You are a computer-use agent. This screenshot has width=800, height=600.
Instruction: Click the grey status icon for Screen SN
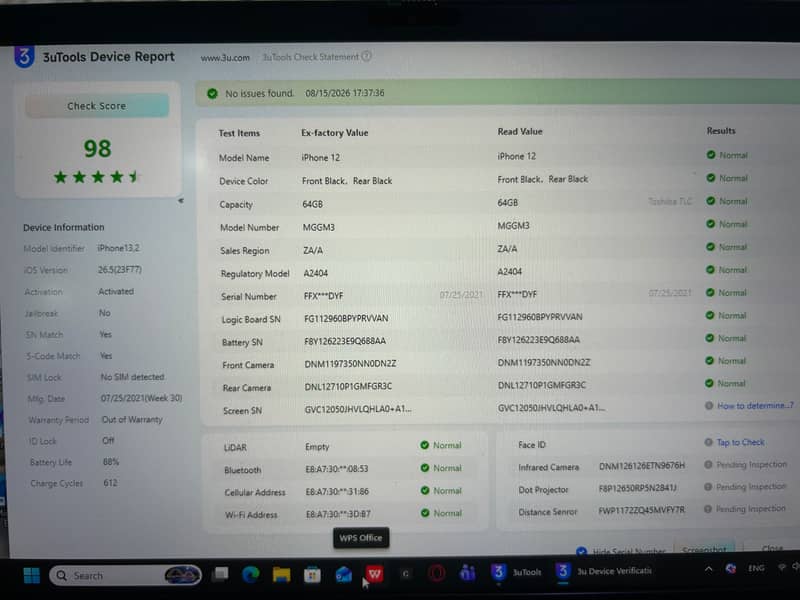point(709,406)
